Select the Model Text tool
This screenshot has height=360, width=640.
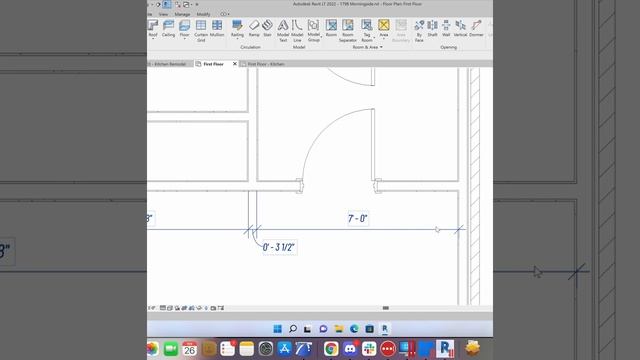[x=283, y=31]
